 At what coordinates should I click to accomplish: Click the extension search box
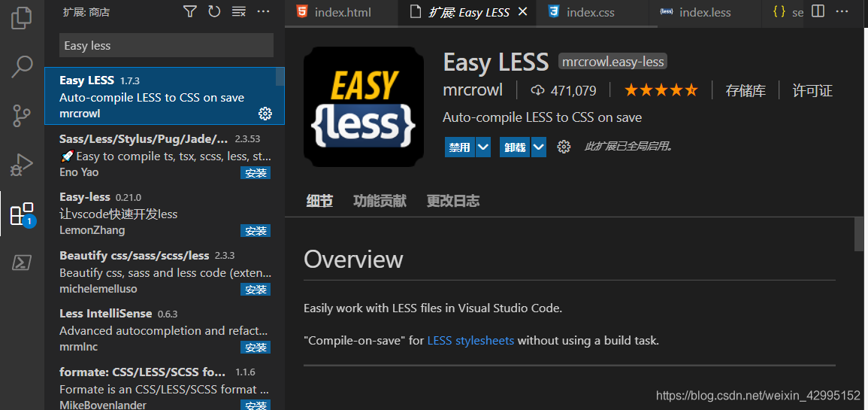coord(166,45)
